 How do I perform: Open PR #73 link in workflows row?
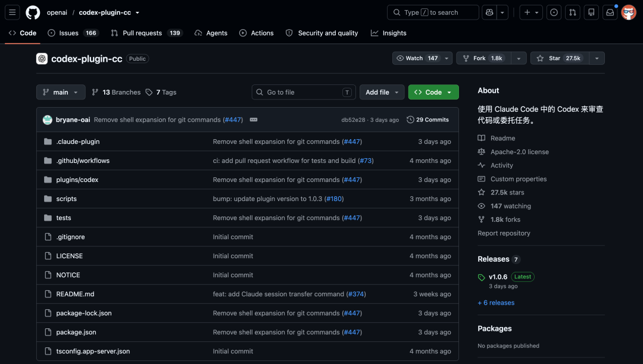click(x=366, y=161)
